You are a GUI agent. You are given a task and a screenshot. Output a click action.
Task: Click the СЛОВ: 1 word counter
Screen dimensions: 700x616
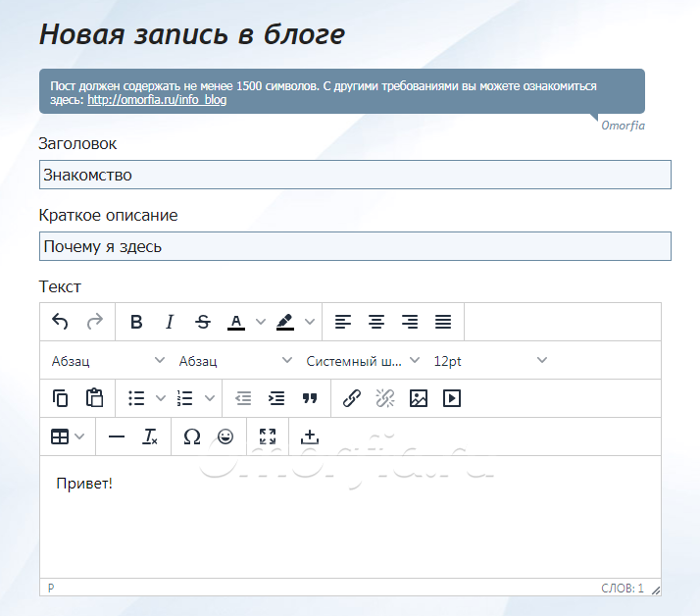623,589
